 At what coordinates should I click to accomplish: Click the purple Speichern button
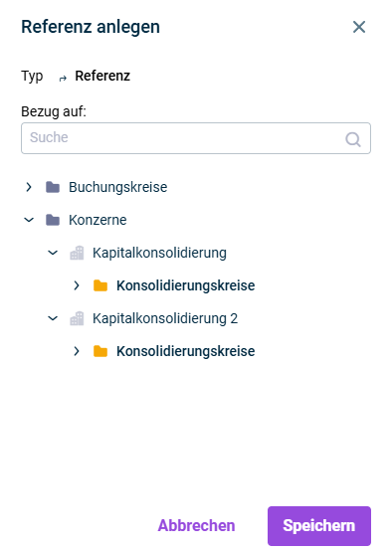click(319, 526)
